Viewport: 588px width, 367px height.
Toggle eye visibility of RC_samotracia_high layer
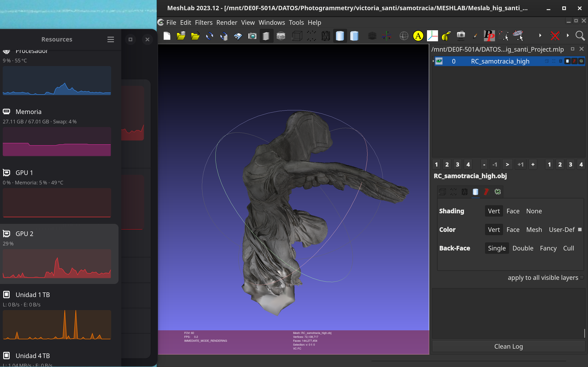coord(439,61)
